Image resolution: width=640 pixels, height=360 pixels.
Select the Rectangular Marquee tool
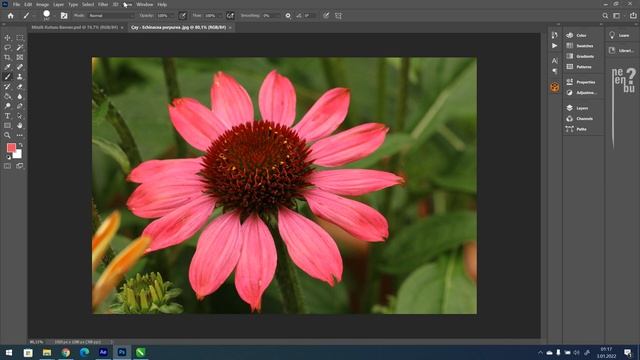click(20, 38)
